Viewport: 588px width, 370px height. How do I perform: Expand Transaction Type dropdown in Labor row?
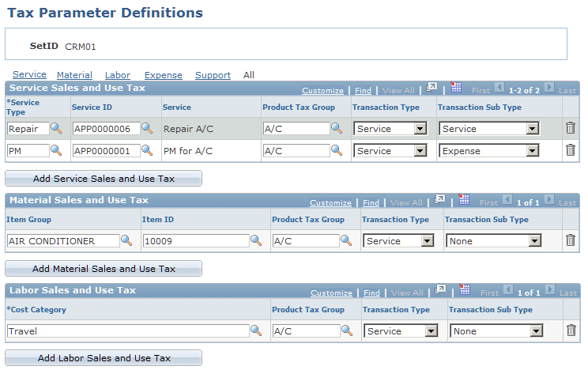(431, 331)
